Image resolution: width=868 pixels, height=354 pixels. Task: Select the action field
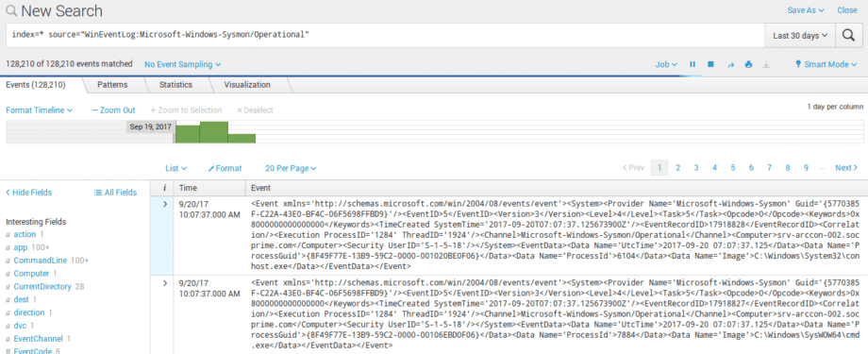click(x=25, y=234)
